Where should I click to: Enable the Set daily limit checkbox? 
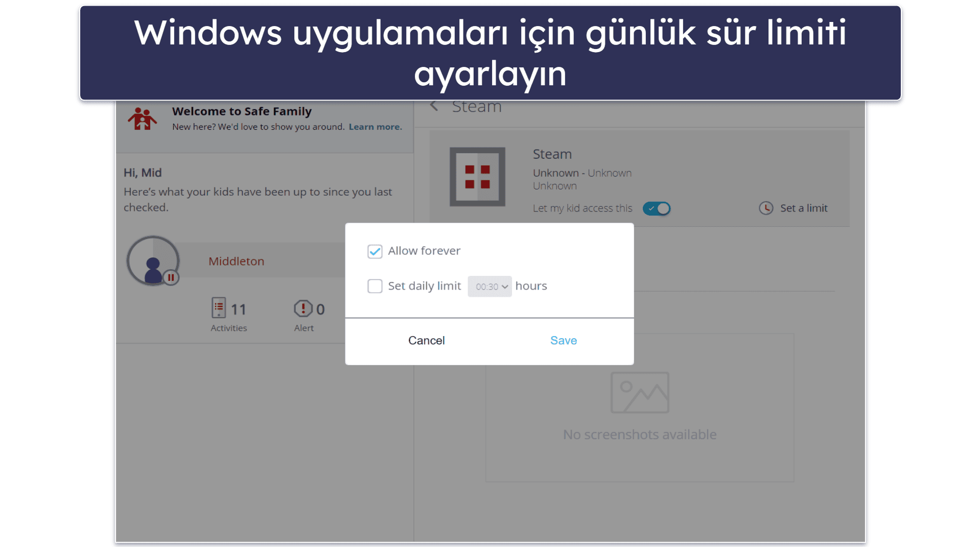(x=375, y=286)
